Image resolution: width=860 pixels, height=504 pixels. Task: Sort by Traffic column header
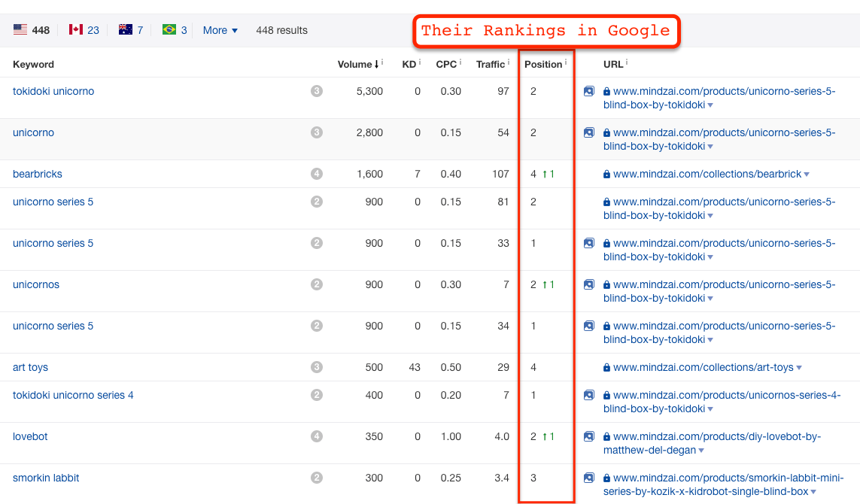click(x=491, y=64)
